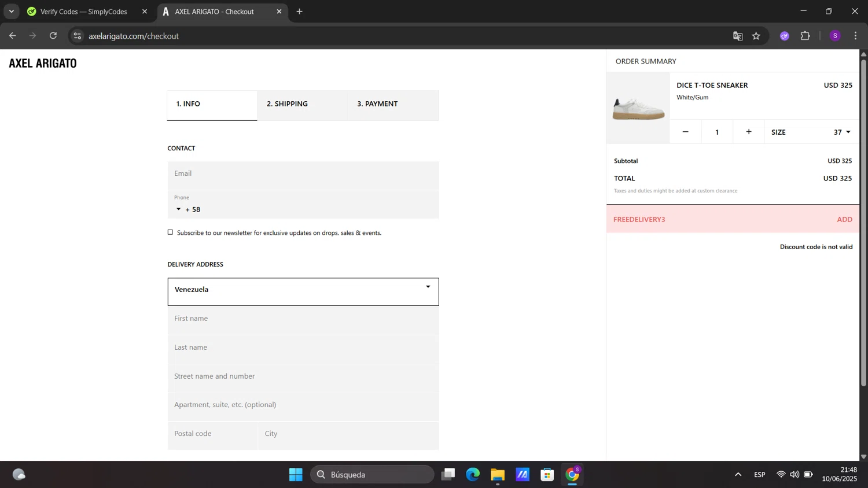Open the weather widget icon
The image size is (868, 488).
(19, 475)
